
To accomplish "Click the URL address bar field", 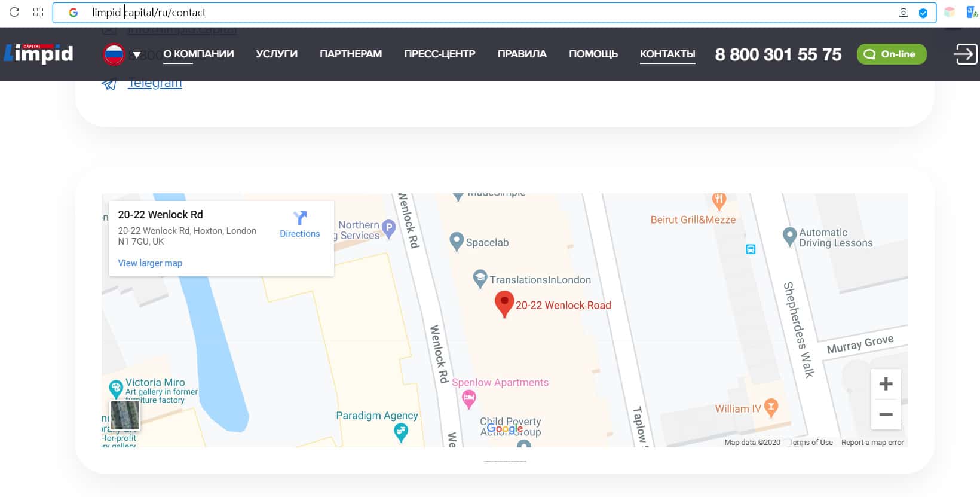I will coord(478,13).
